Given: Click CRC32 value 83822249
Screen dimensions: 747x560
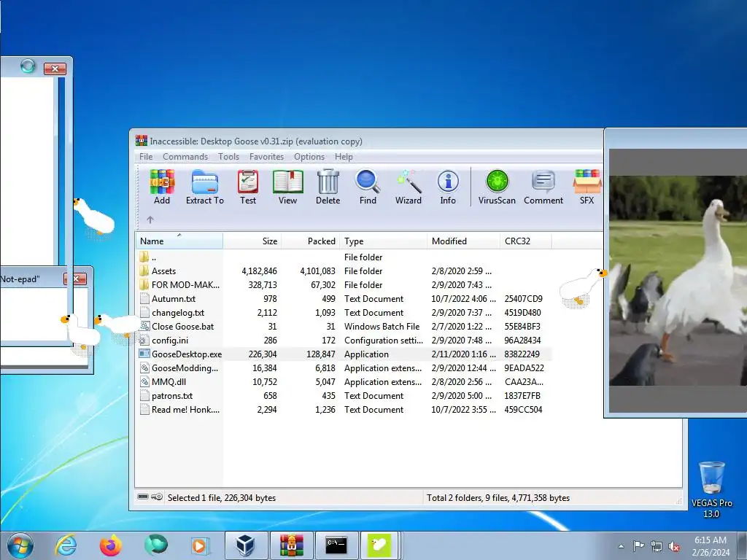Looking at the screenshot, I should coord(522,354).
